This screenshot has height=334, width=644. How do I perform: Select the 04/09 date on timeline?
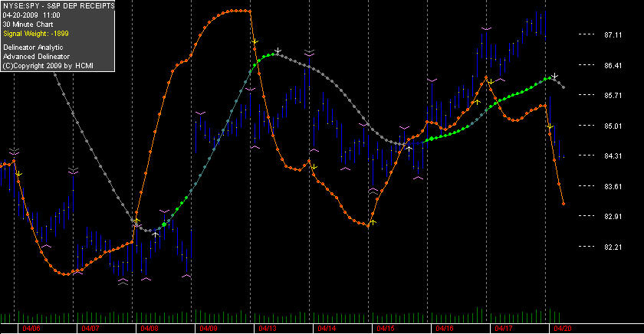209,329
